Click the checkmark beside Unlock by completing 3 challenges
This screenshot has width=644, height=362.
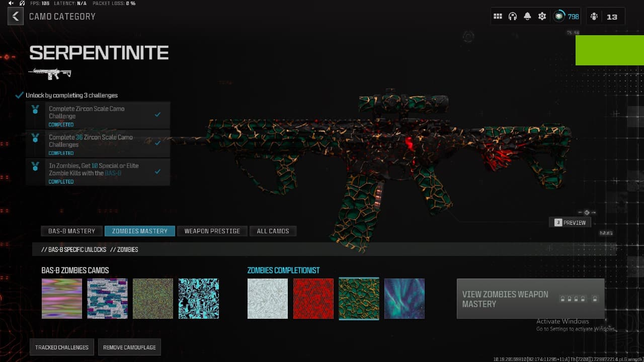point(19,95)
